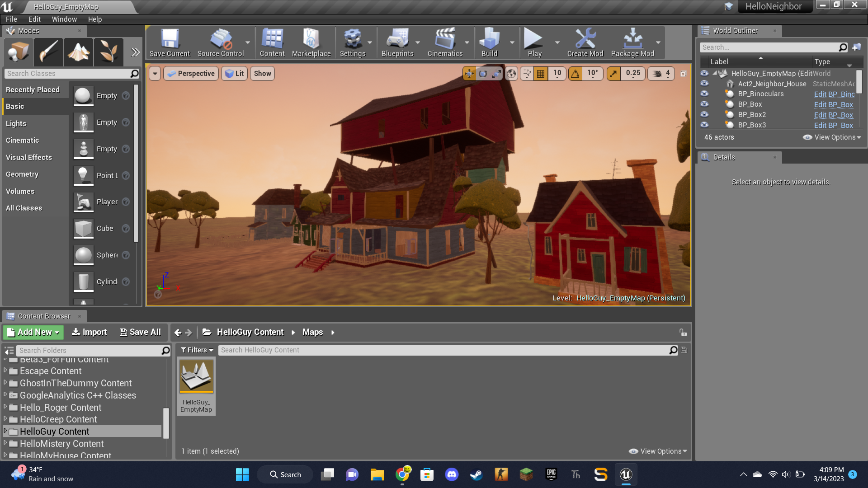Open Steam from taskbar
Image resolution: width=868 pixels, height=488 pixels.
tap(476, 474)
